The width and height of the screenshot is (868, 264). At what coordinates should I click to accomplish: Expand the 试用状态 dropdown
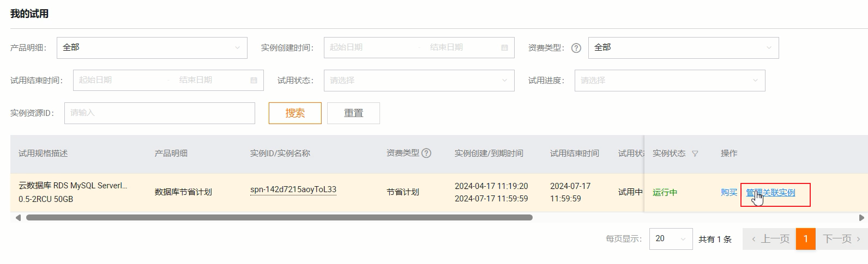click(419, 81)
